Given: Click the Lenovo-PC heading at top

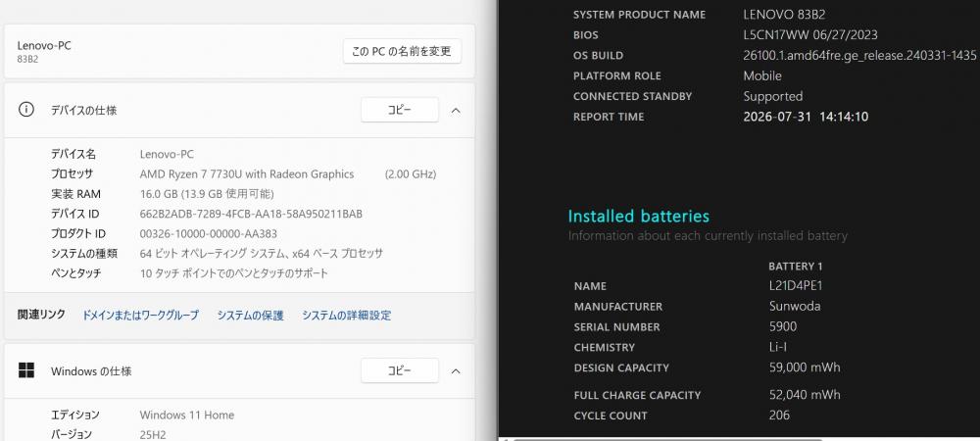Looking at the screenshot, I should [44, 46].
